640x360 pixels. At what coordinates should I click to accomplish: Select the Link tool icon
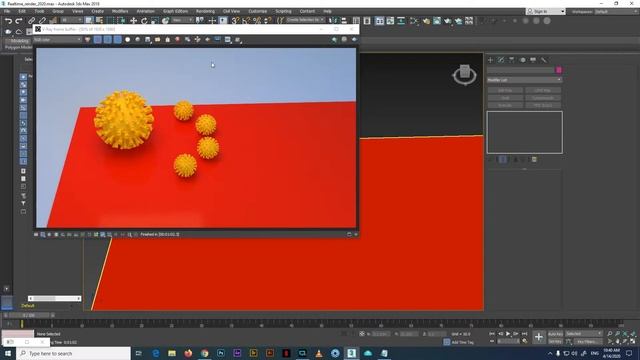pyautogui.click(x=31, y=20)
